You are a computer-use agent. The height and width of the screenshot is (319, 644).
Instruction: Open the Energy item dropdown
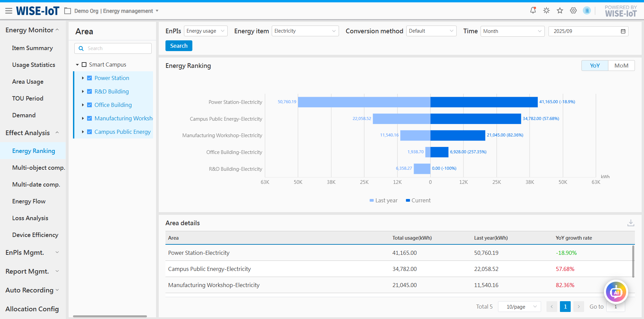tap(305, 31)
